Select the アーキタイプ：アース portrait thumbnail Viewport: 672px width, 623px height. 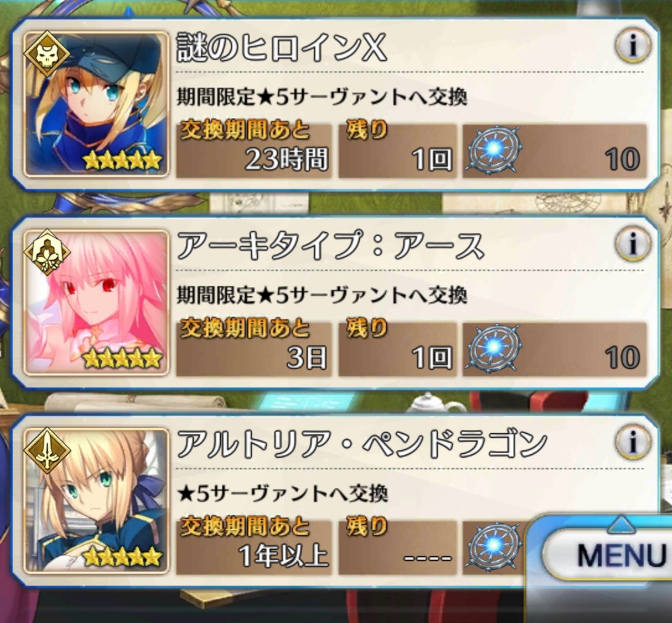pyautogui.click(x=96, y=302)
